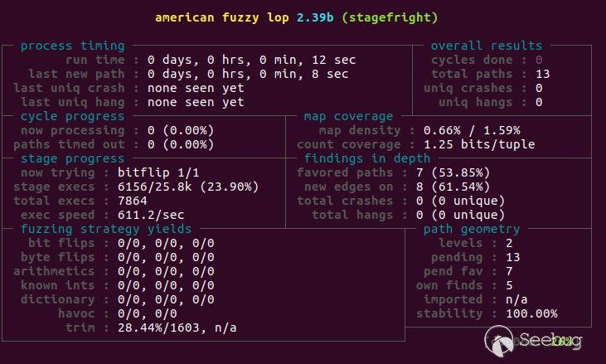Select the 'fuzzing strategy yields' section header

pos(106,229)
